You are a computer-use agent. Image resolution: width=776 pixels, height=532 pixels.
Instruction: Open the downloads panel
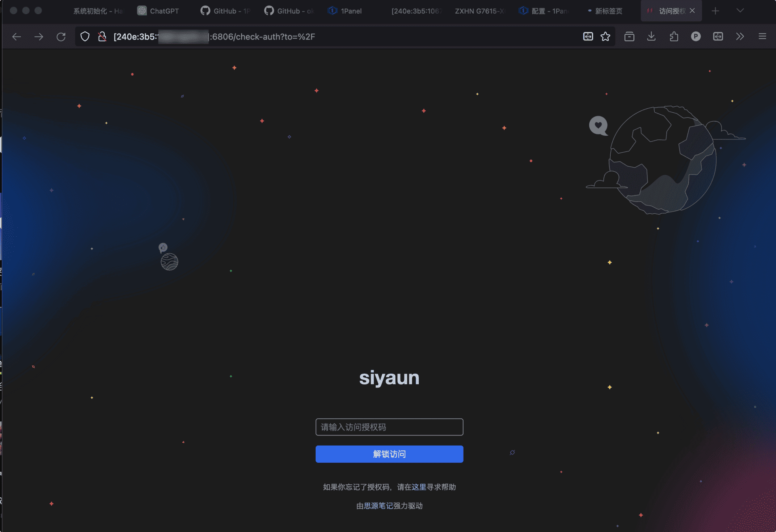click(x=651, y=37)
